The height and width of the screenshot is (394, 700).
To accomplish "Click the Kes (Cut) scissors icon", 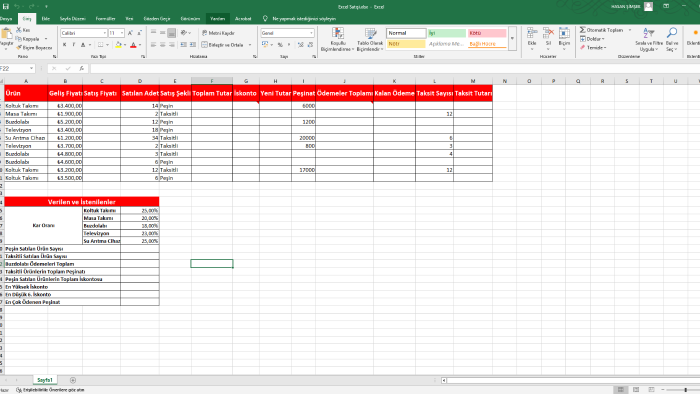I will (x=19, y=30).
